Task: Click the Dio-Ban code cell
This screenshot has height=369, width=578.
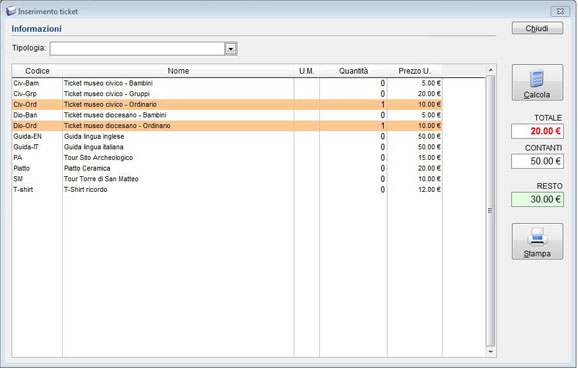Action: click(37, 115)
